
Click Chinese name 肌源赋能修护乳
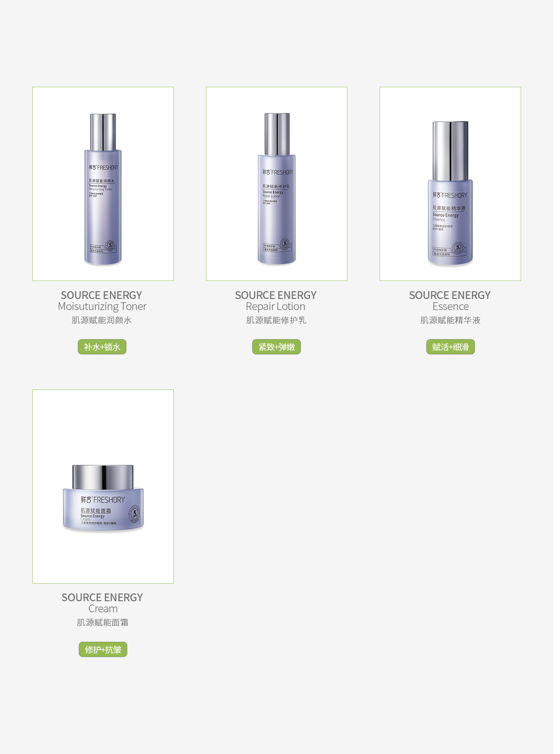276,320
